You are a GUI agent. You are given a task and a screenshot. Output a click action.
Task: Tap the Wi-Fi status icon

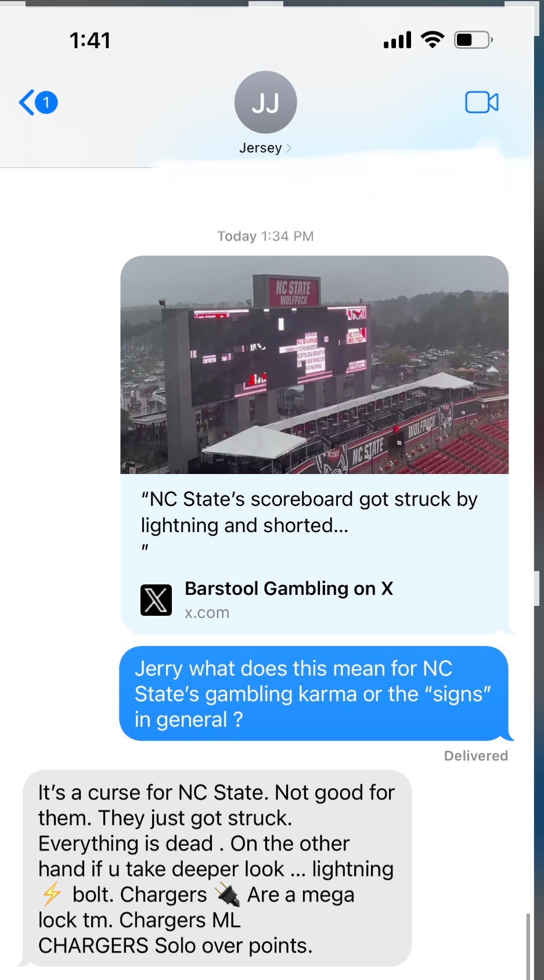click(x=432, y=40)
